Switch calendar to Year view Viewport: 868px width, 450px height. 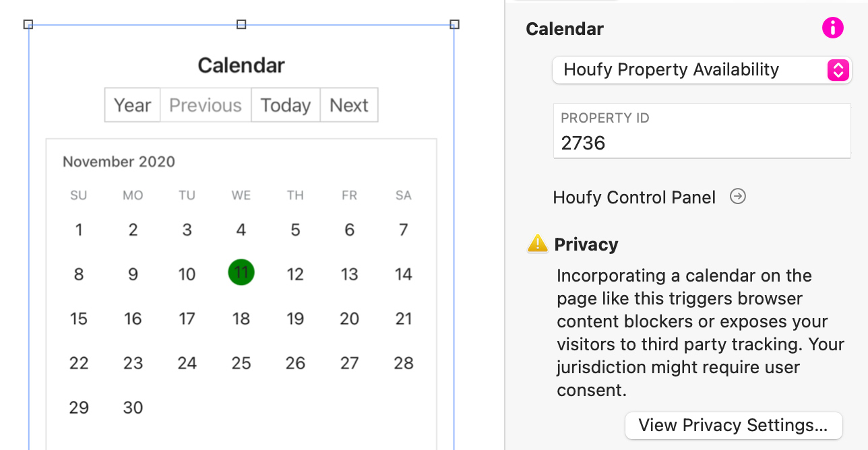coord(133,105)
